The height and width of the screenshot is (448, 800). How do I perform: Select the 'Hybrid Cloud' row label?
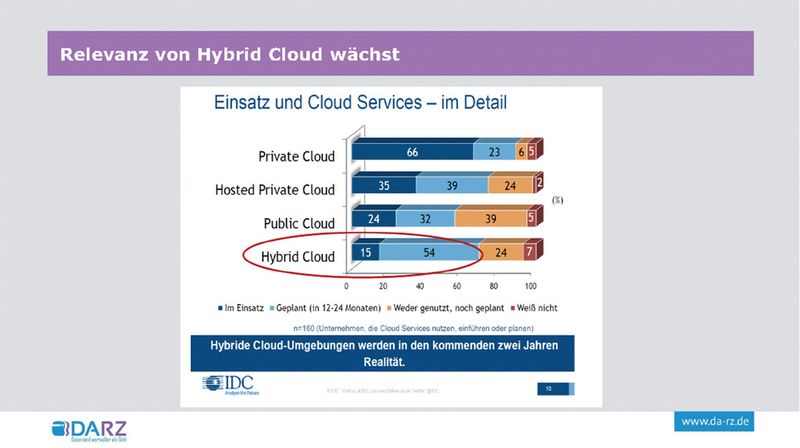[298, 257]
